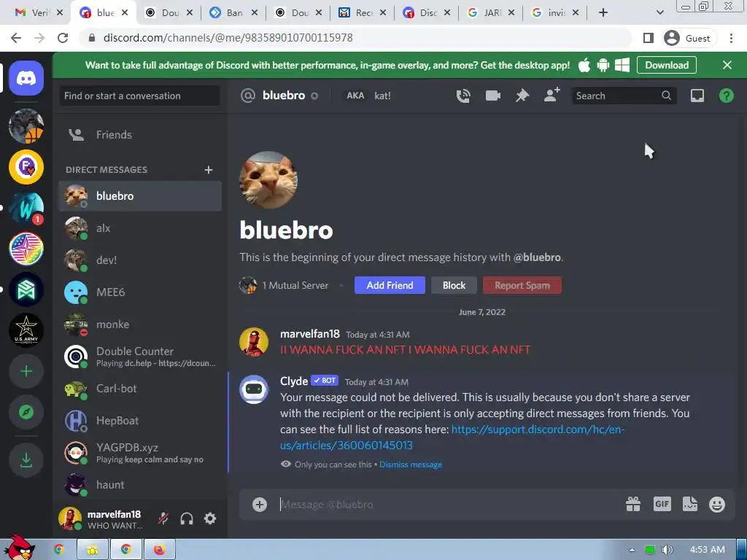Close the desktop app banner

tap(727, 65)
